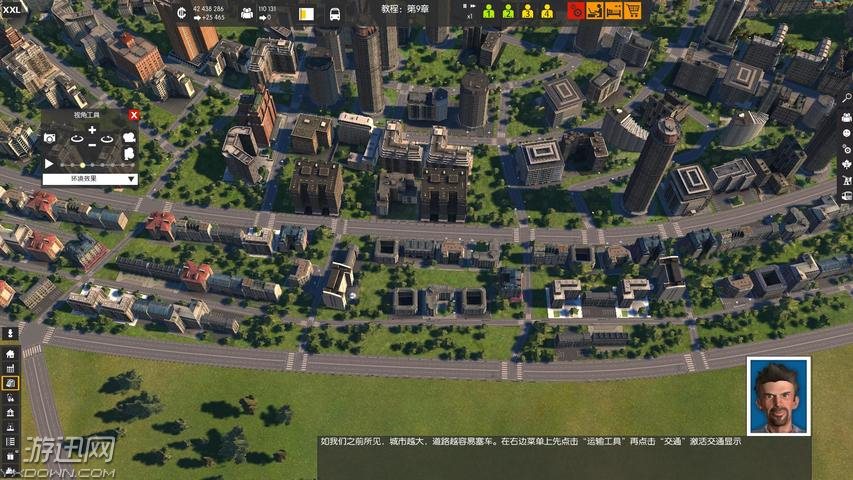Screen dimensions: 853x480
Task: Click the red industry gear status icon
Action: [x=576, y=11]
